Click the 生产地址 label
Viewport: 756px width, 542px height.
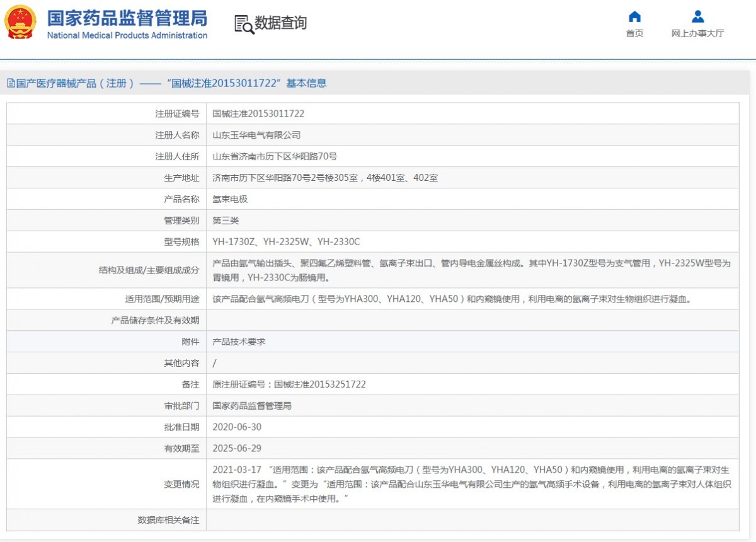181,178
